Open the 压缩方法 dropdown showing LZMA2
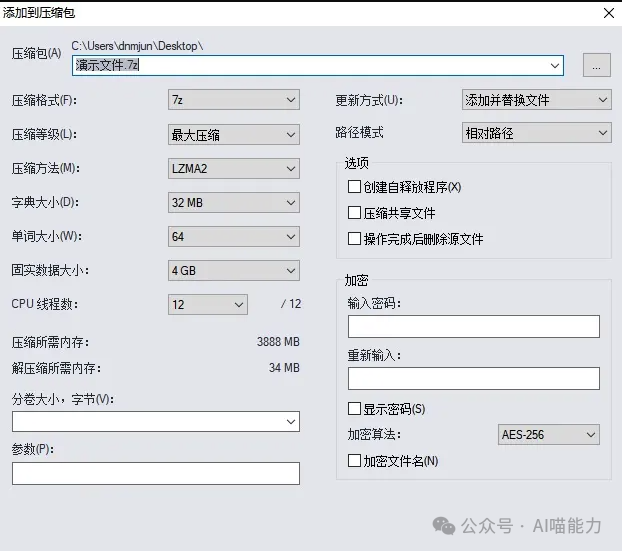This screenshot has width=622, height=551. 234,168
